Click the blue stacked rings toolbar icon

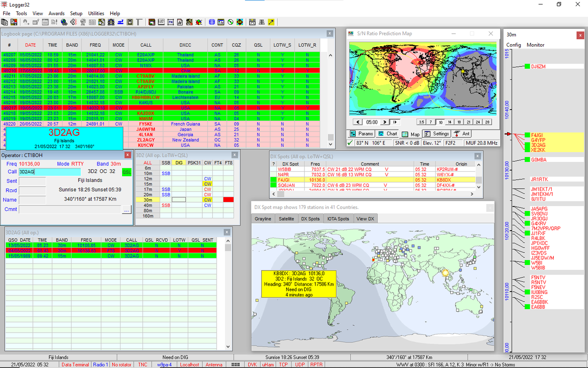pyautogui.click(x=212, y=22)
